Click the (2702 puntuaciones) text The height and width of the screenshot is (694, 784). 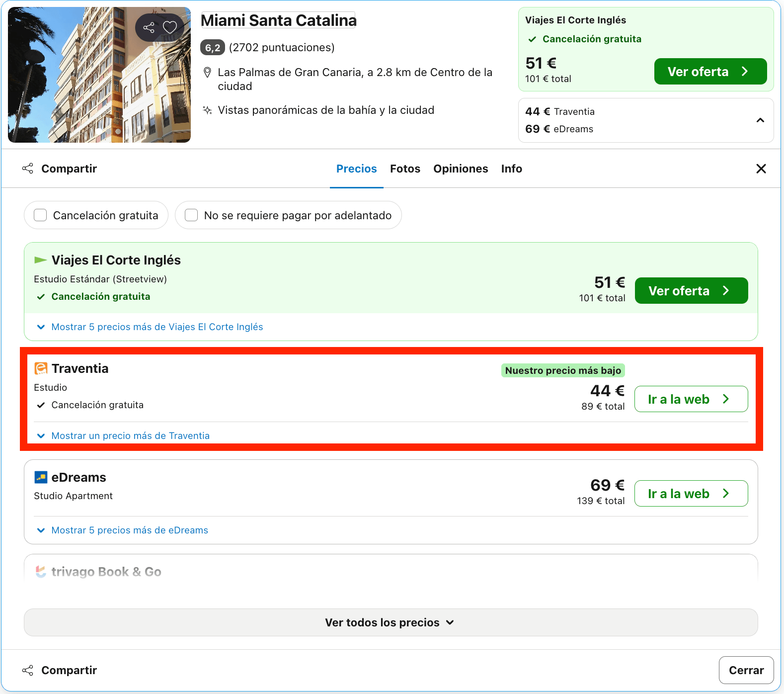282,48
